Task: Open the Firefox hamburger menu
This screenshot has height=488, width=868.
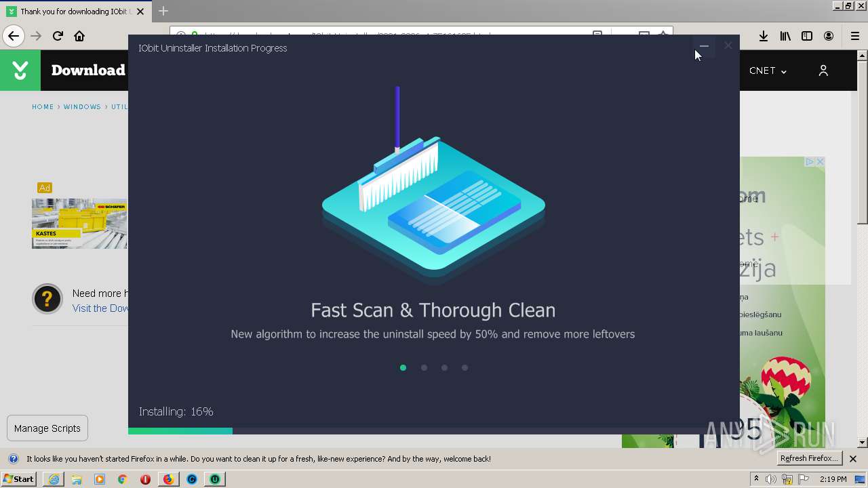Action: 855,36
